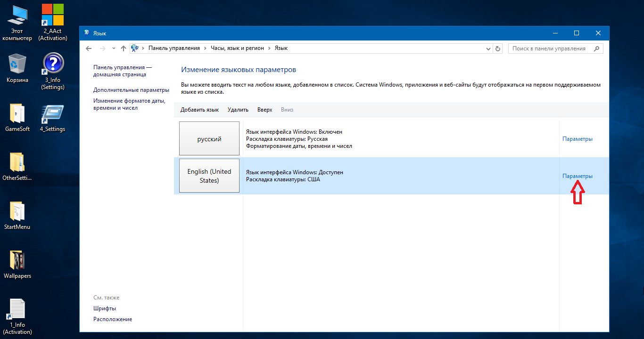This screenshot has width=644, height=339.
Task: Open the Корзина recycle bin icon
Action: point(17,66)
